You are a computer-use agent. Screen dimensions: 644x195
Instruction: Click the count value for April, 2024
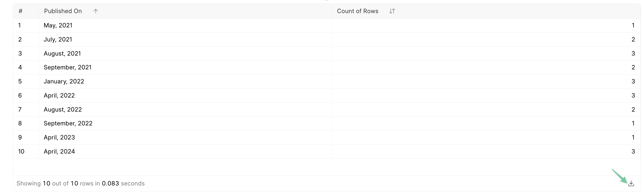point(633,151)
